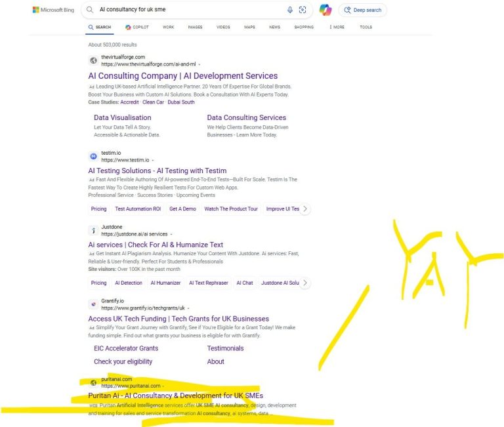Click Justdone AI Solu chip
Image resolution: width=504 pixels, height=427 pixels.
tap(280, 283)
